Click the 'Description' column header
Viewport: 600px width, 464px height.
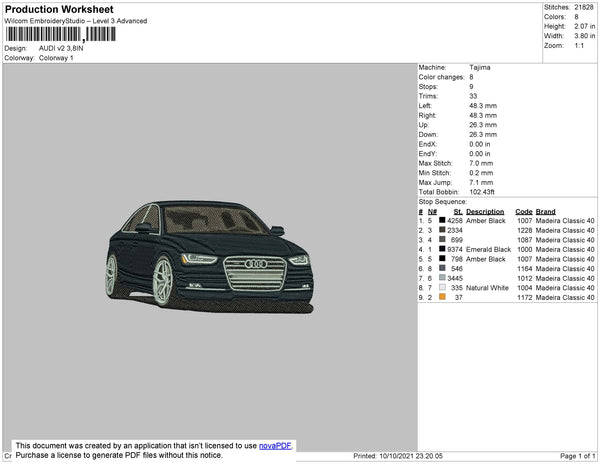coord(485,212)
